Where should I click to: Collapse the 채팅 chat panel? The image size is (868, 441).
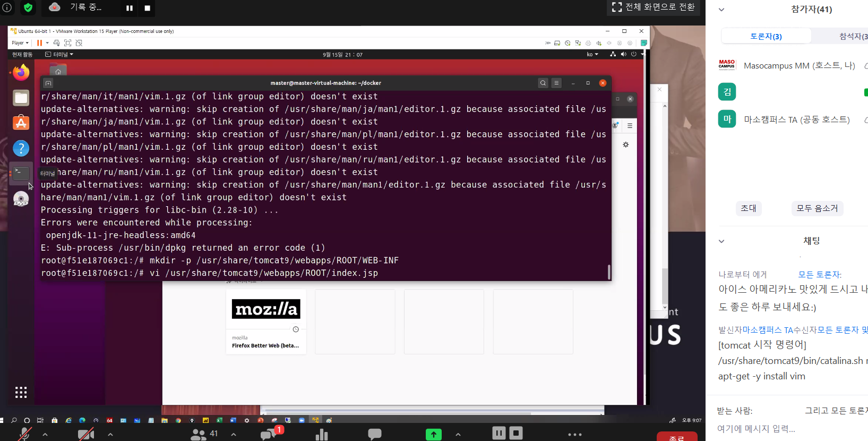click(721, 241)
